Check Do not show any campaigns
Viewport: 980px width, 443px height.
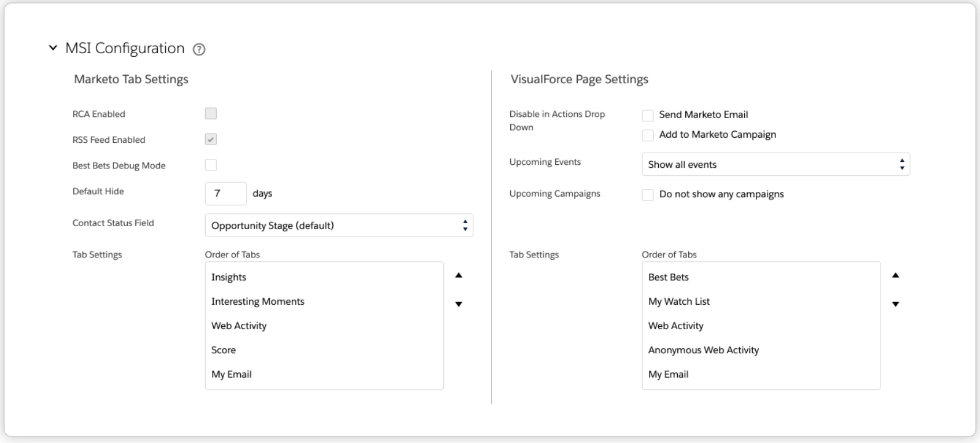tap(648, 195)
